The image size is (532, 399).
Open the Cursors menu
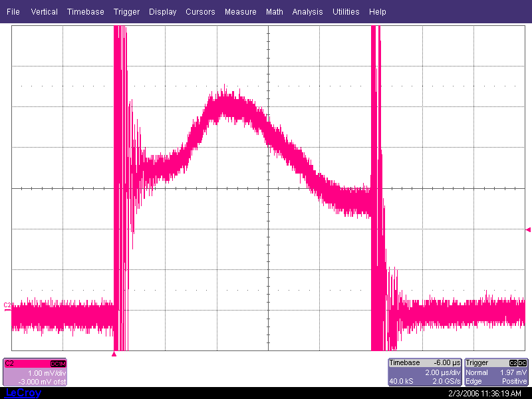click(200, 12)
